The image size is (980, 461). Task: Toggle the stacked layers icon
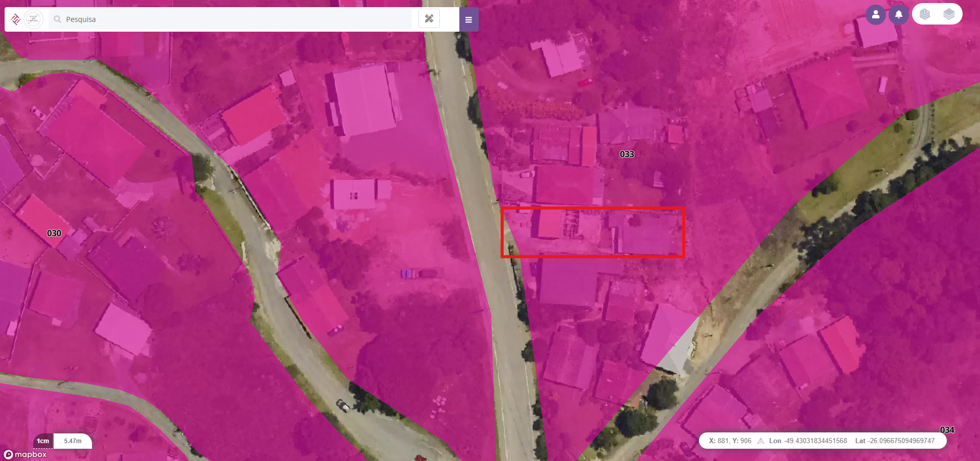(x=949, y=14)
